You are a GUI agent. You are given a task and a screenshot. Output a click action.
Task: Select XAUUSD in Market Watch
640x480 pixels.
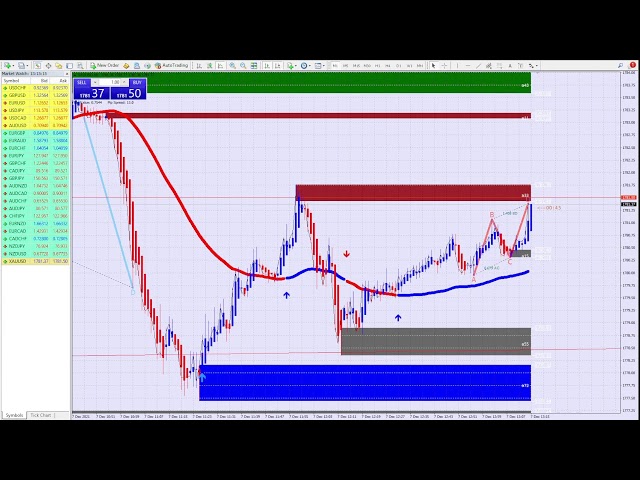17,261
